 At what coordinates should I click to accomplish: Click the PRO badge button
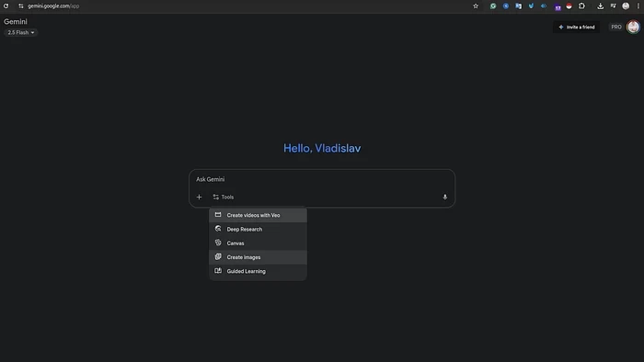click(616, 27)
